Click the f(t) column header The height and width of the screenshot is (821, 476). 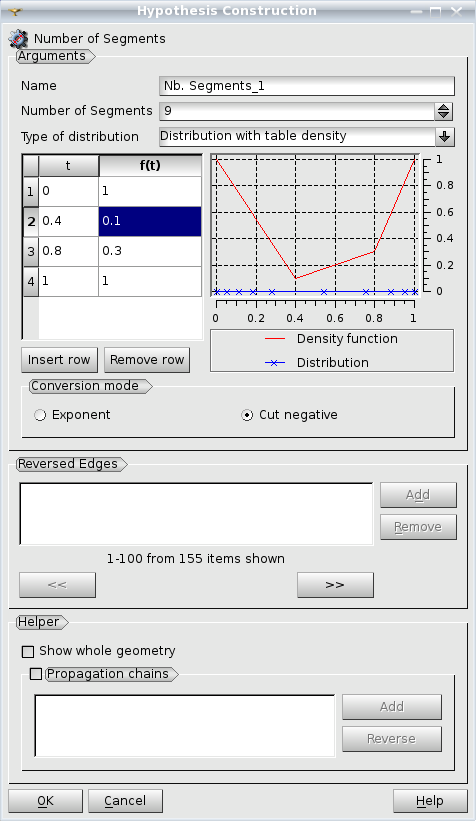(150, 165)
